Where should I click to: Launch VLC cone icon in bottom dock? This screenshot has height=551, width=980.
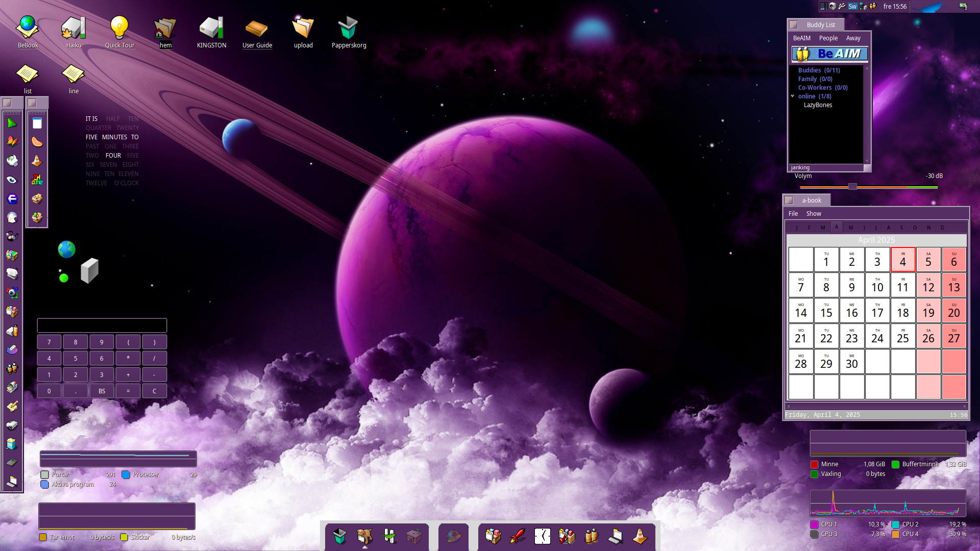click(x=640, y=536)
